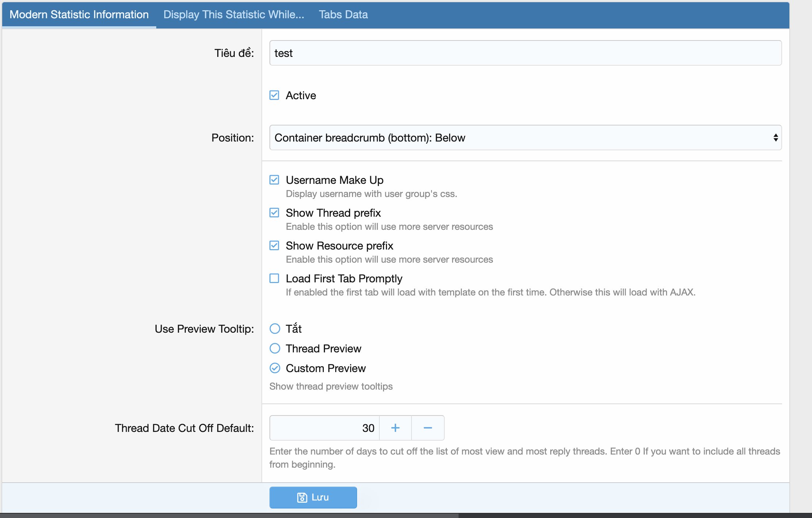
Task: Open Modern Statistic Information tab
Action: (79, 15)
